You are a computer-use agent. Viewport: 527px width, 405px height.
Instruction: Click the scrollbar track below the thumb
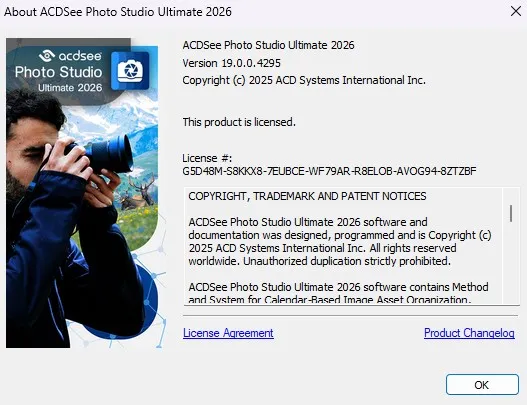[511, 262]
